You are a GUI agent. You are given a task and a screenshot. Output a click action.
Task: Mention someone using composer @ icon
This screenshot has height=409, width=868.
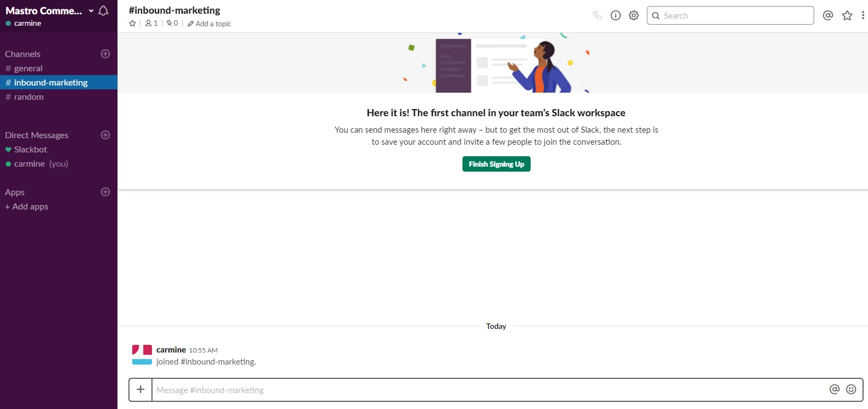(835, 389)
